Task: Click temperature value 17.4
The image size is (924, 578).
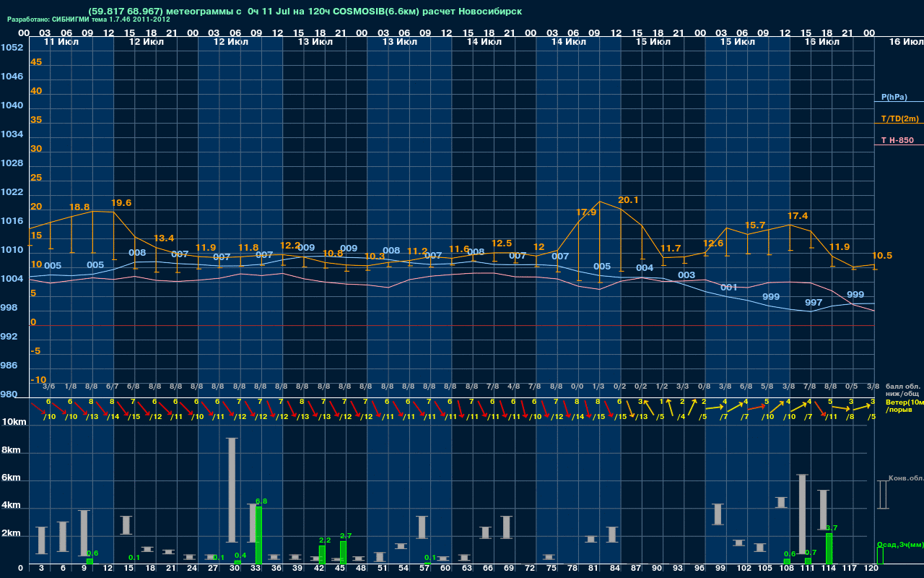Action: point(798,216)
